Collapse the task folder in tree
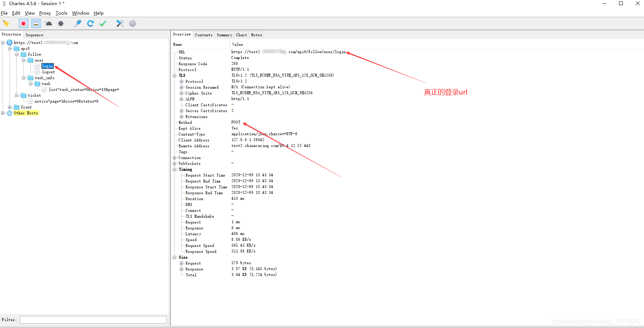The width and height of the screenshot is (644, 328). [x=31, y=84]
